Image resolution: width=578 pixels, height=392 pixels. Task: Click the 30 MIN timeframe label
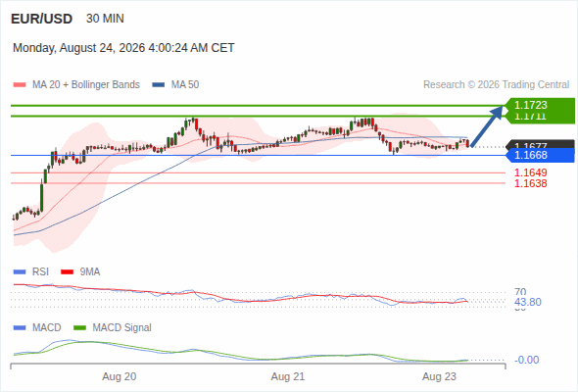click(105, 19)
